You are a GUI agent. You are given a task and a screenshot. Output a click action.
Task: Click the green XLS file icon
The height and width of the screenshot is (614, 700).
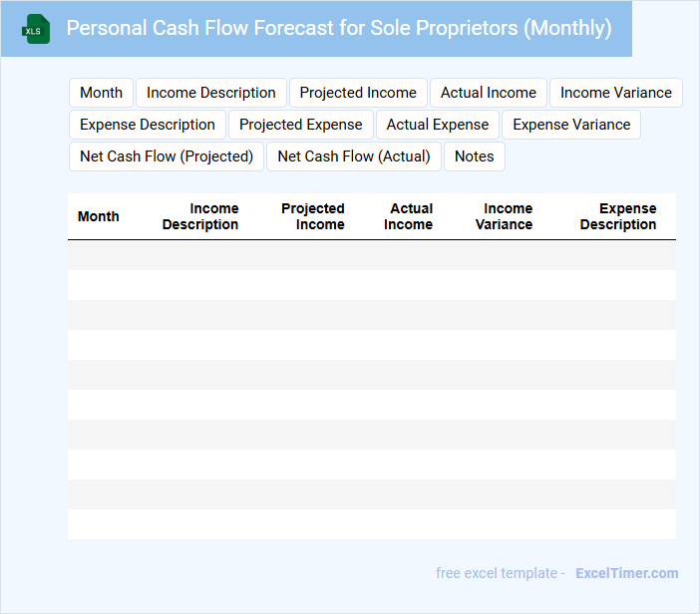pos(35,29)
